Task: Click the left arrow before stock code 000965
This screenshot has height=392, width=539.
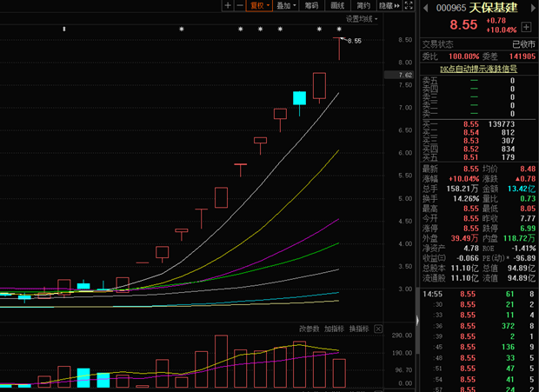Action: [424, 7]
